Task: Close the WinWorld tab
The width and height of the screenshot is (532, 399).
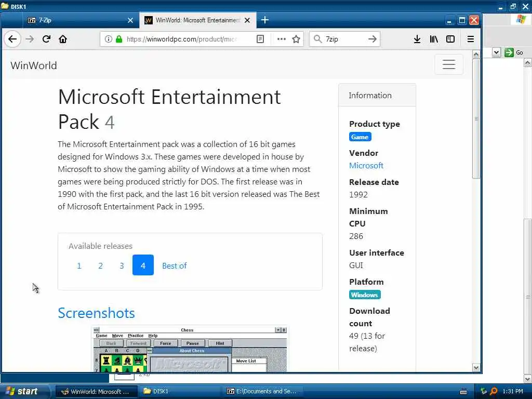Action: click(x=247, y=20)
